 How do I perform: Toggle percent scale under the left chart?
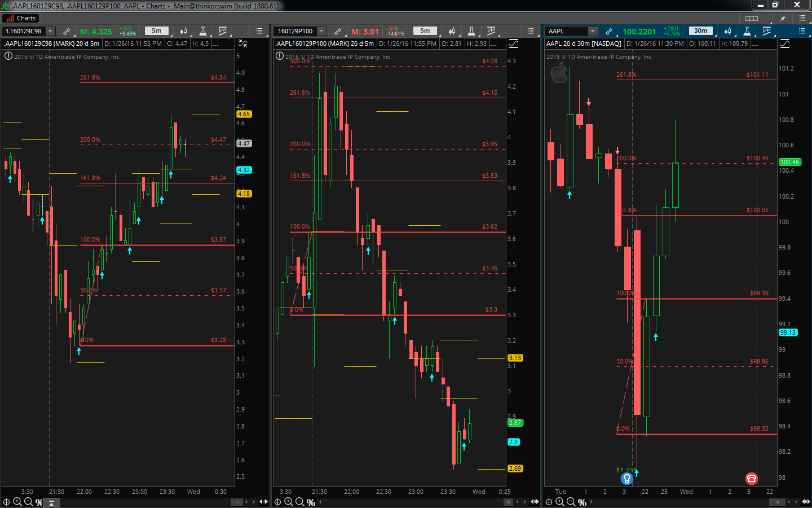coord(39,502)
